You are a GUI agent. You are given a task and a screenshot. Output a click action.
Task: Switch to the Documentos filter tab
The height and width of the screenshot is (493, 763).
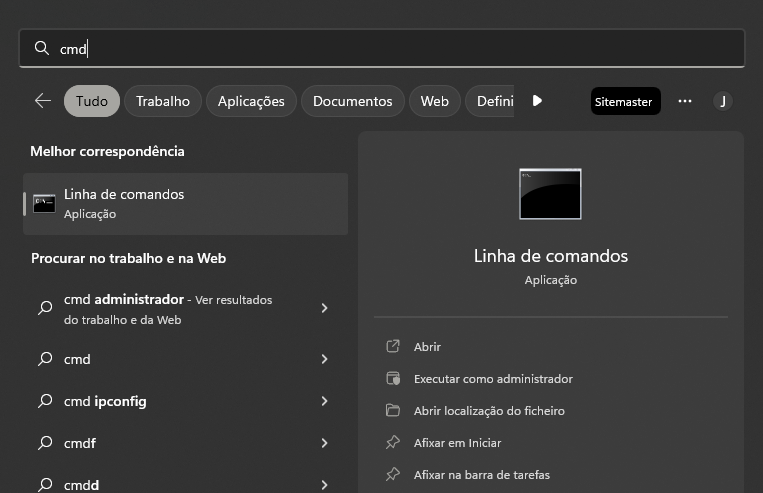coord(352,101)
